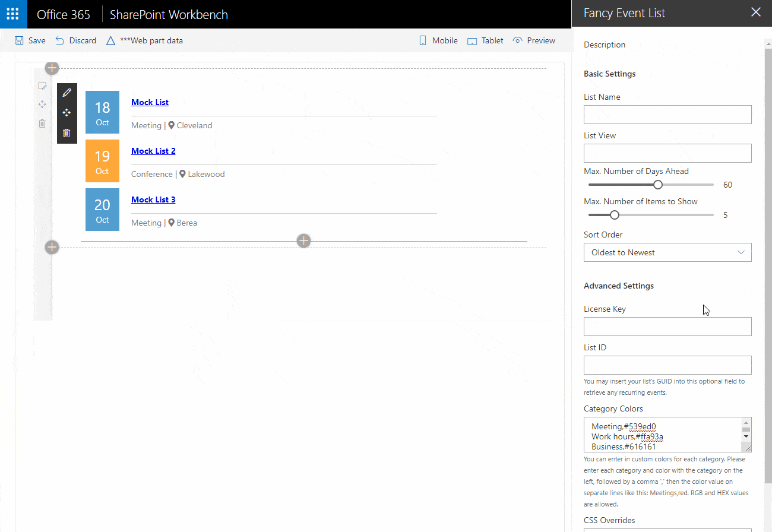Image resolution: width=772 pixels, height=532 pixels.
Task: Click Save in the command bar
Action: 30,40
